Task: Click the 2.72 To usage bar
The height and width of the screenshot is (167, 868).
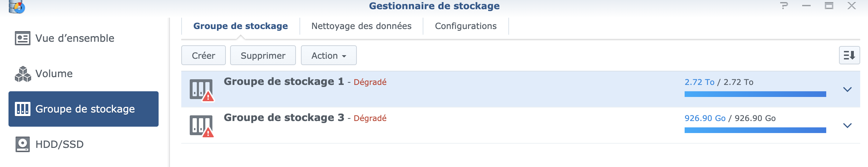Action: click(x=755, y=94)
